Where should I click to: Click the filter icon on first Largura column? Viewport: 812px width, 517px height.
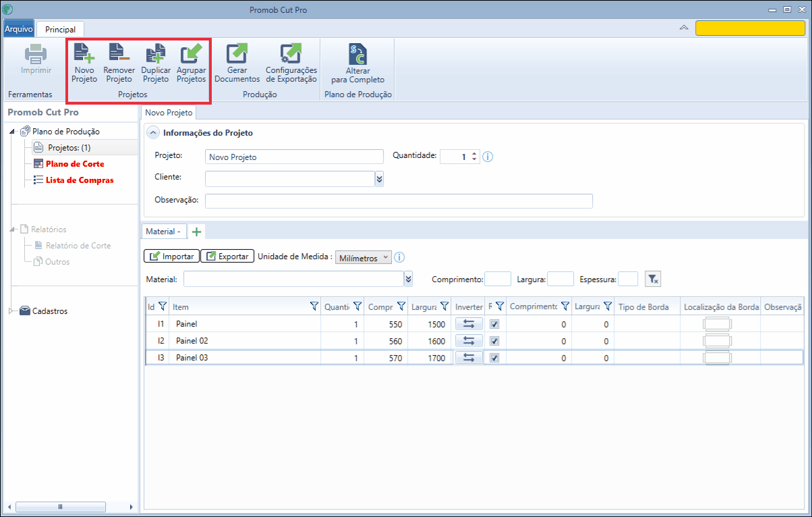444,306
